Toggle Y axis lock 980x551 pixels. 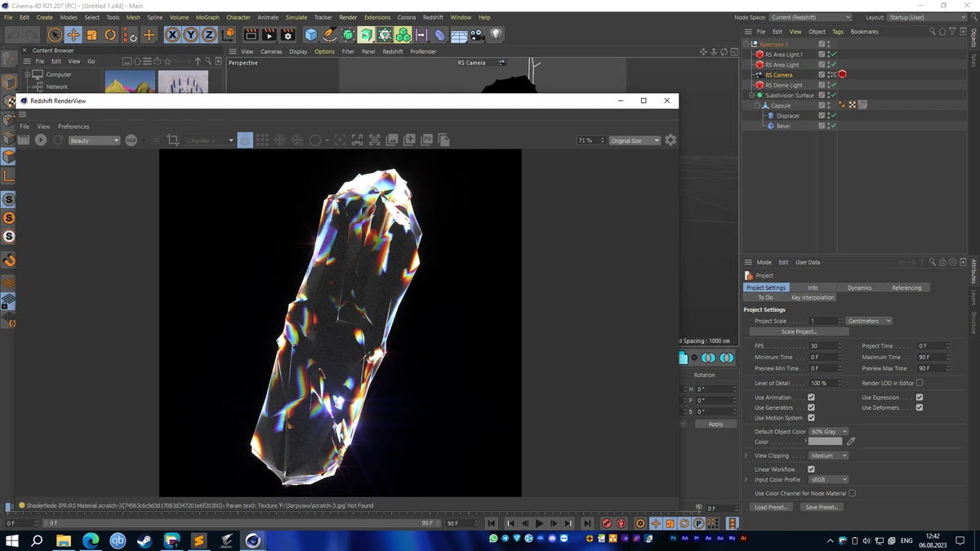tap(190, 35)
